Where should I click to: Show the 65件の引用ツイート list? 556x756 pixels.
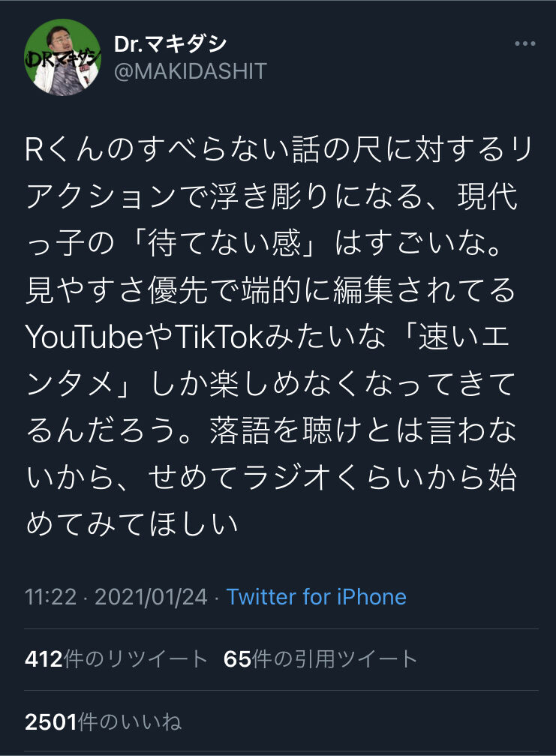click(320, 659)
